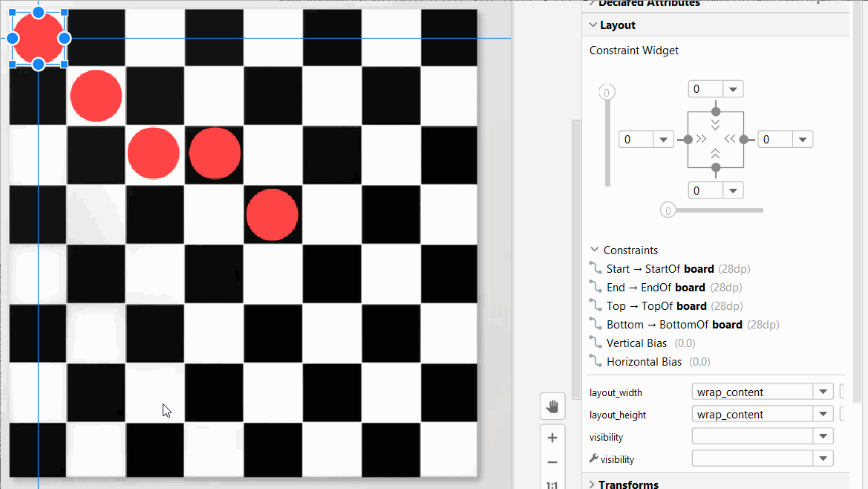Open the top margin dropdown
Image resolution: width=868 pixels, height=489 pixels.
coord(733,89)
